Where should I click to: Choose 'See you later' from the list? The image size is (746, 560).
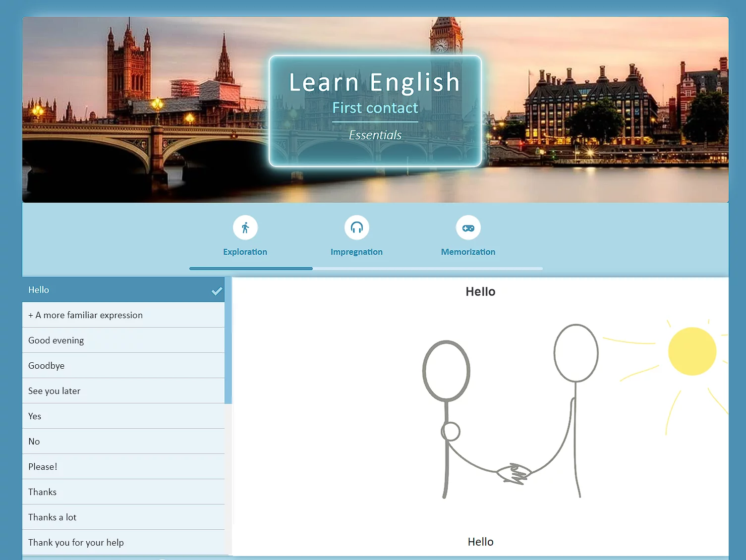coord(54,391)
